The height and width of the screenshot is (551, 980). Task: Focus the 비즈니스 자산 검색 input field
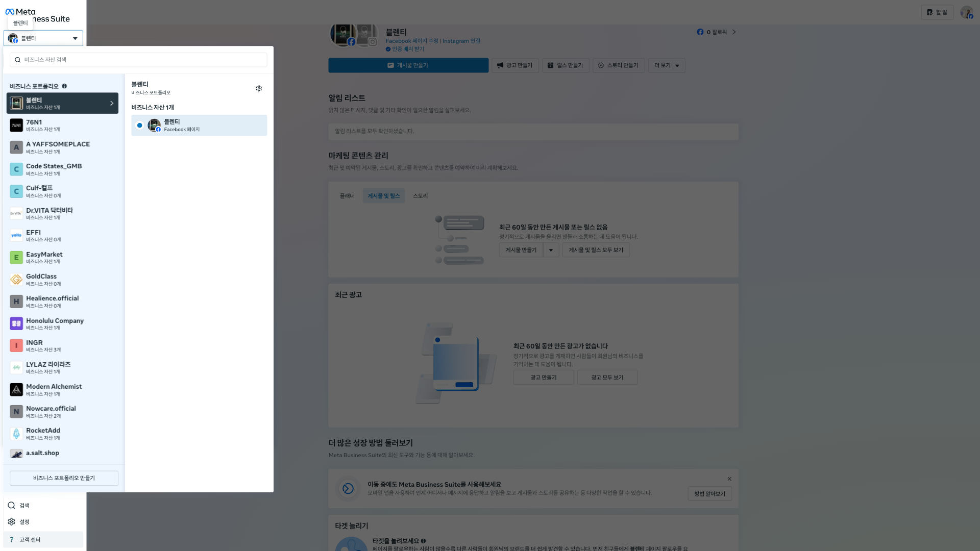point(138,60)
